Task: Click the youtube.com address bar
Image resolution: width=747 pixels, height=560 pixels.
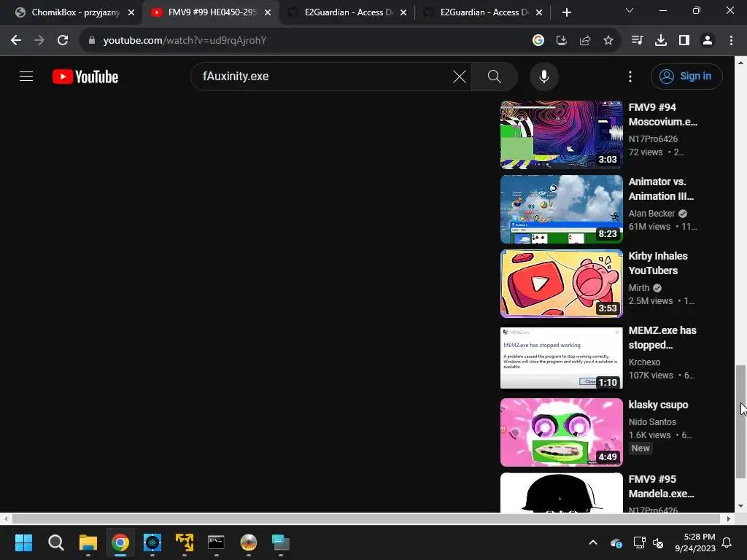Action: tap(305, 41)
